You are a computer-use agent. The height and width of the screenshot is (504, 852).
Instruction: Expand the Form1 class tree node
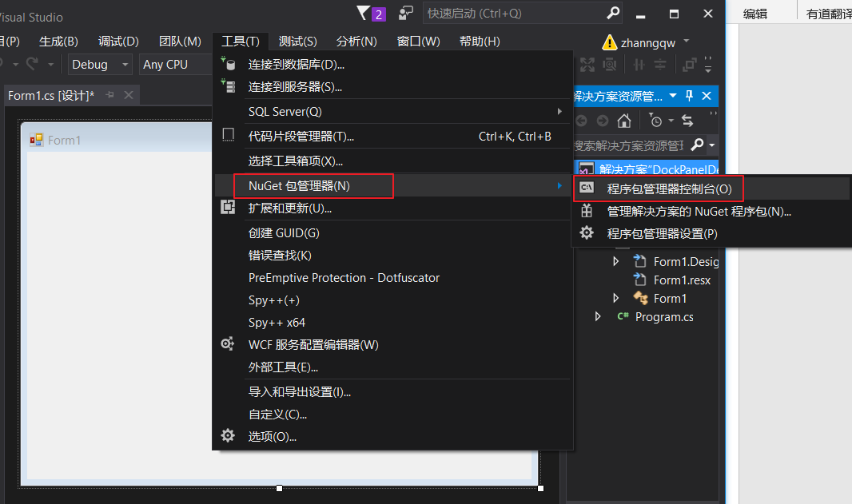click(x=615, y=298)
